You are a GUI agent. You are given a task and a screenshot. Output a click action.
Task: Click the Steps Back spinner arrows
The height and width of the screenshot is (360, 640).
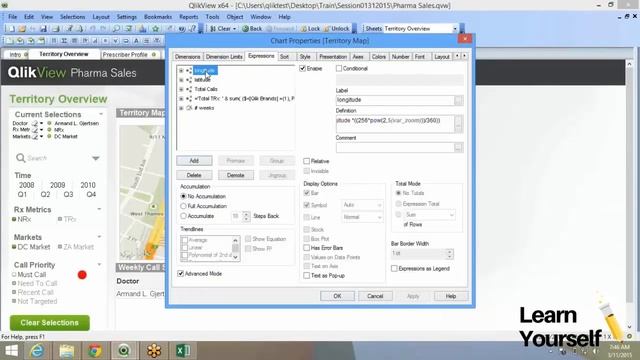[246, 216]
